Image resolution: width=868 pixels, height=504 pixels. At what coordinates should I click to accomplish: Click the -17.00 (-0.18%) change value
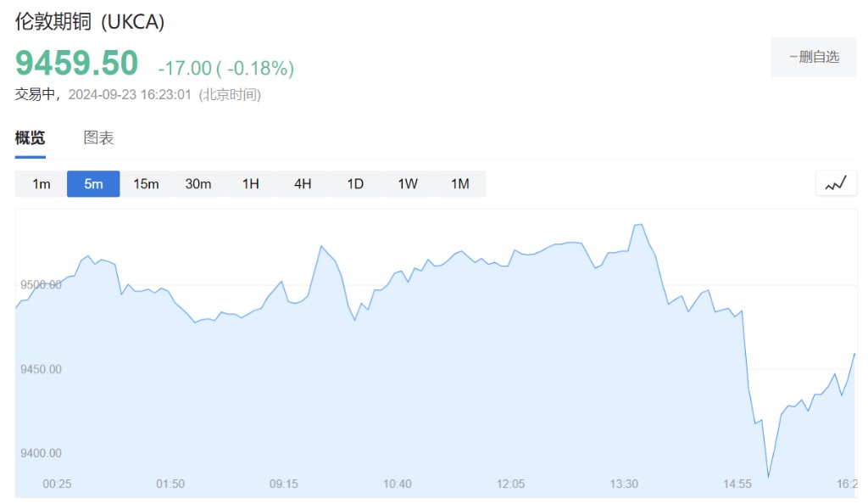[x=225, y=68]
